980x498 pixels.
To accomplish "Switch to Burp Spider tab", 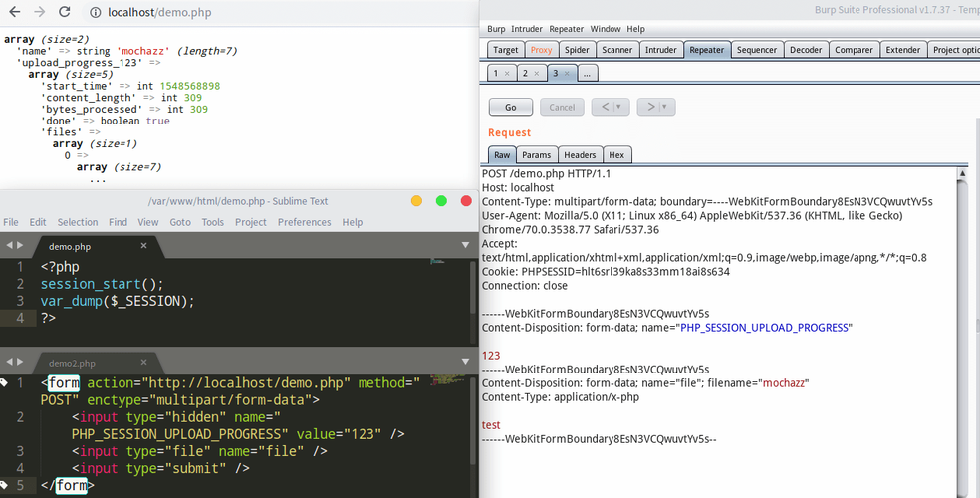I will [577, 50].
